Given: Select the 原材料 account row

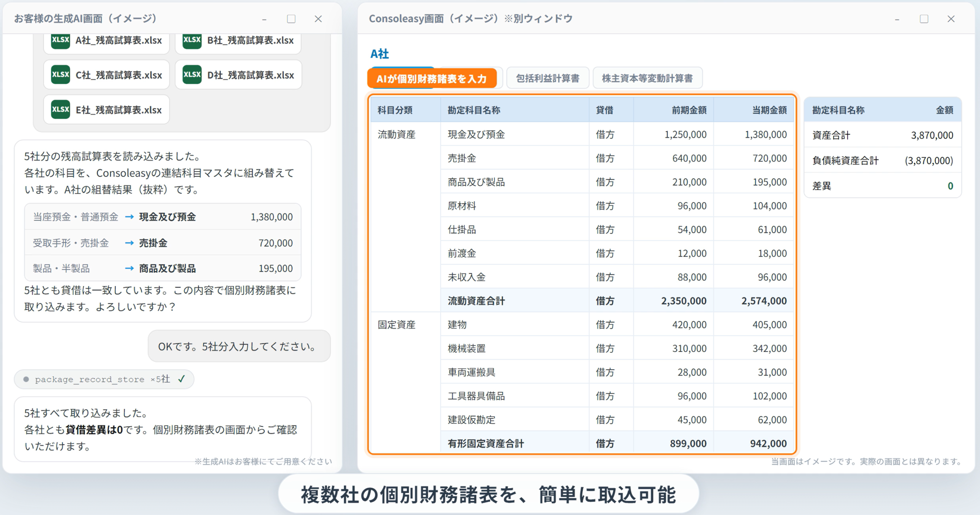Looking at the screenshot, I should coord(617,206).
